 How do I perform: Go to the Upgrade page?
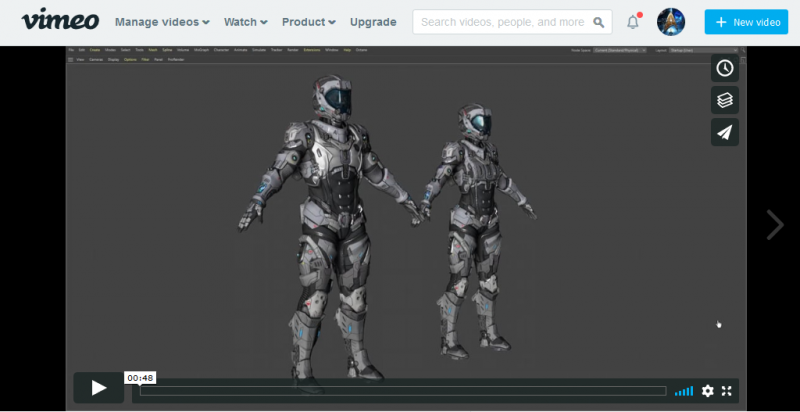(x=373, y=22)
